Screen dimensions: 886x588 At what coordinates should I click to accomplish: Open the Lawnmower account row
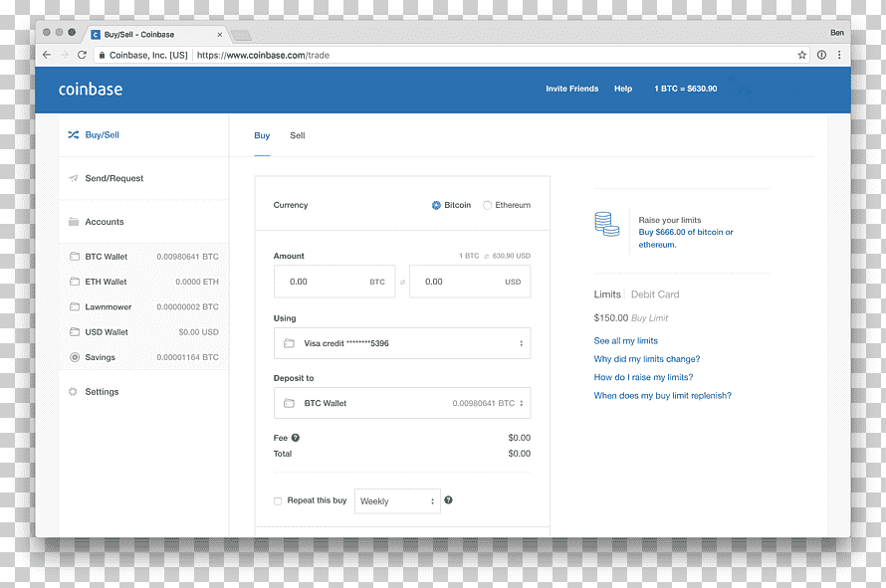point(143,306)
